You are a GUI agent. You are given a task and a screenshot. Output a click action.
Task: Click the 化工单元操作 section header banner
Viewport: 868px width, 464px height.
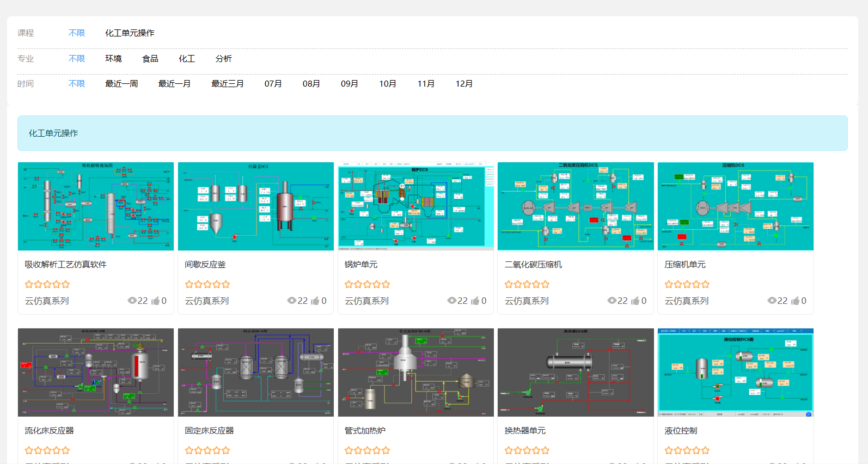click(x=432, y=133)
